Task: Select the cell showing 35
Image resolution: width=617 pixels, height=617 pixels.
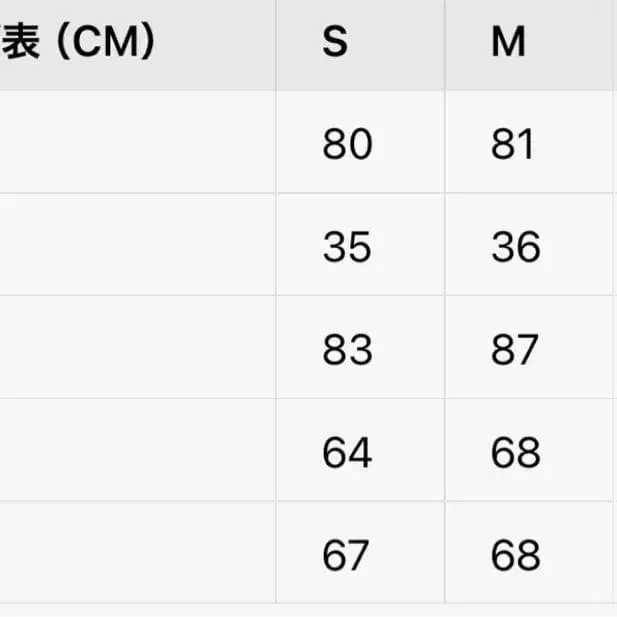Action: point(347,247)
